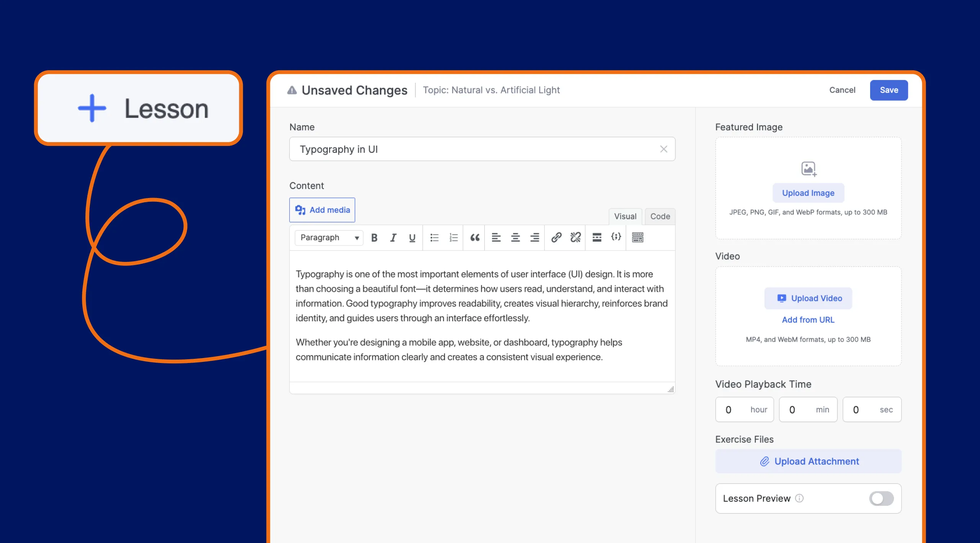Insert a numbered list
The image size is (980, 543).
click(x=453, y=238)
